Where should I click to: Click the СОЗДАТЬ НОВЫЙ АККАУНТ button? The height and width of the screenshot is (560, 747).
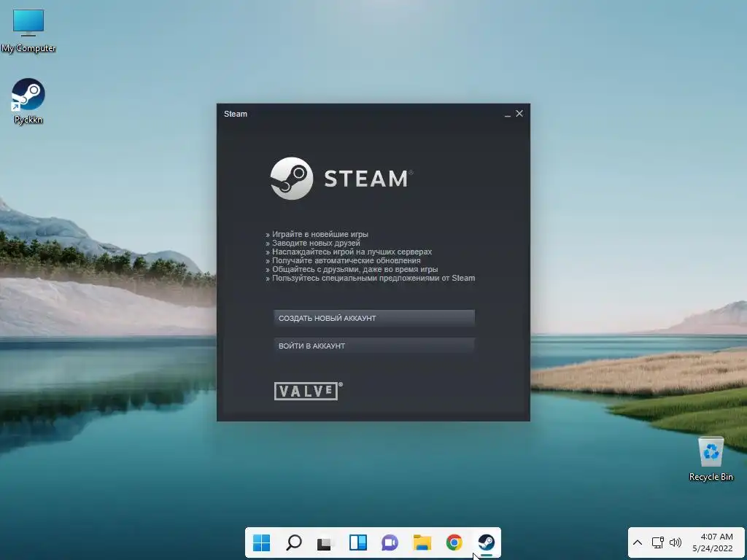(x=374, y=318)
